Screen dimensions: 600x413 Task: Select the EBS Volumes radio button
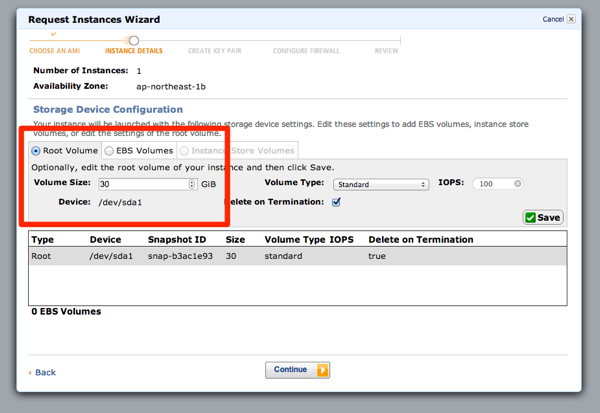(x=109, y=151)
